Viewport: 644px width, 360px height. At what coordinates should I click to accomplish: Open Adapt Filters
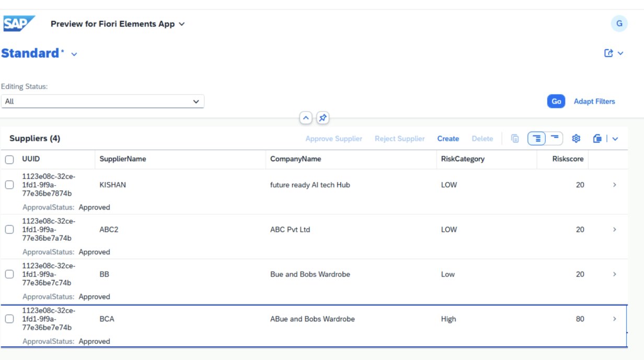click(594, 102)
